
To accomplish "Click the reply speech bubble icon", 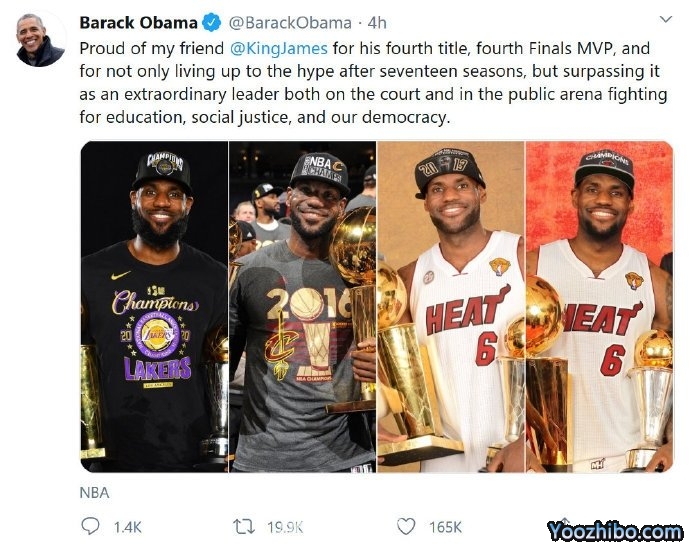I will point(90,526).
